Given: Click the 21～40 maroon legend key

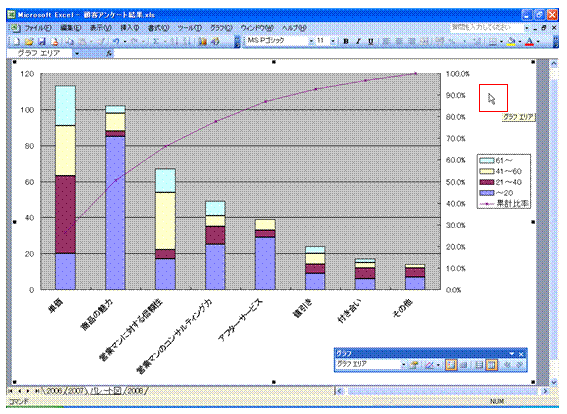Looking at the screenshot, I should (486, 182).
